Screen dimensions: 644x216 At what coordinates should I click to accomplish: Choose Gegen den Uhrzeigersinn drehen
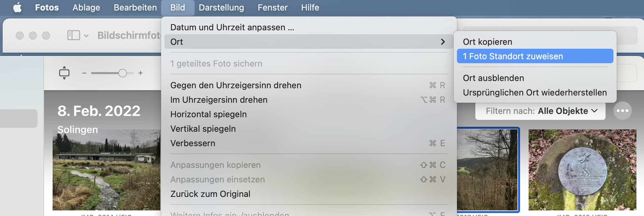[x=236, y=85]
